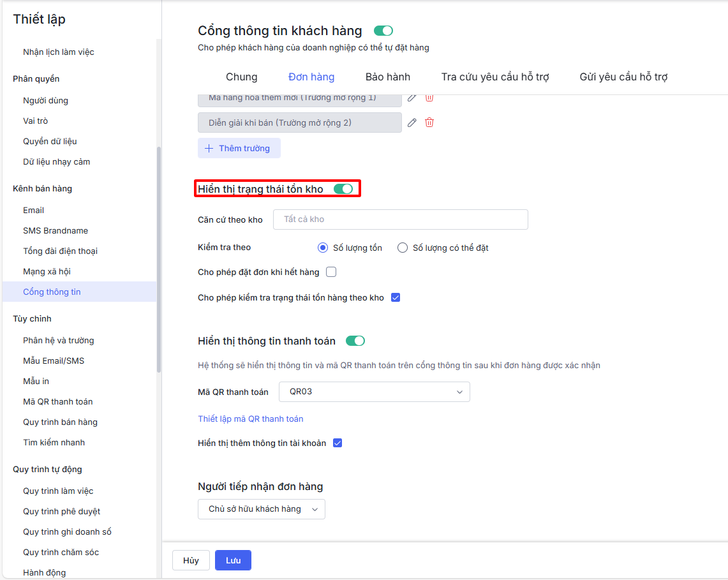
Task: Toggle 'Cổng thông tin khách hàng' switch
Action: (383, 31)
